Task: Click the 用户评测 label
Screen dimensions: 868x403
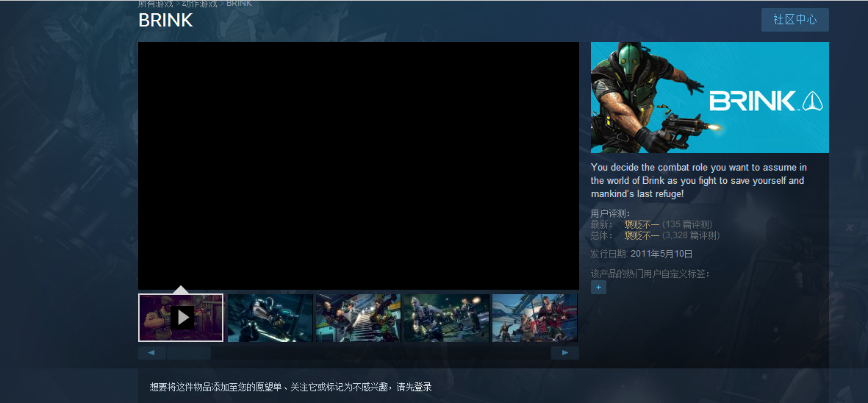Action: pyautogui.click(x=611, y=214)
